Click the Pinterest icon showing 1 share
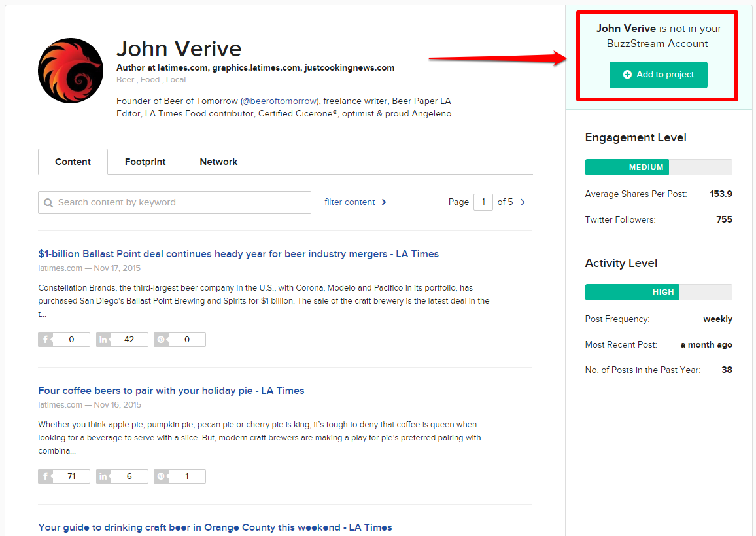The image size is (756, 536). tap(160, 476)
